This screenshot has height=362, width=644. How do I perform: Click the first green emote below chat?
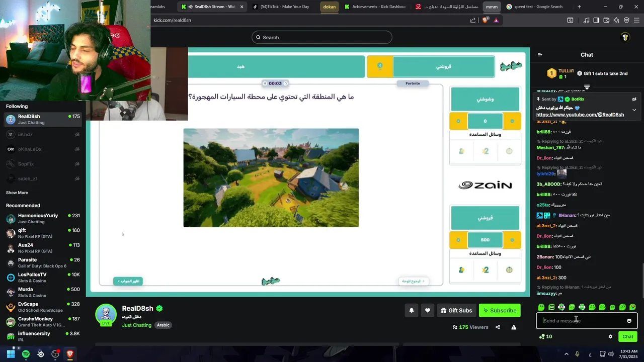click(541, 307)
